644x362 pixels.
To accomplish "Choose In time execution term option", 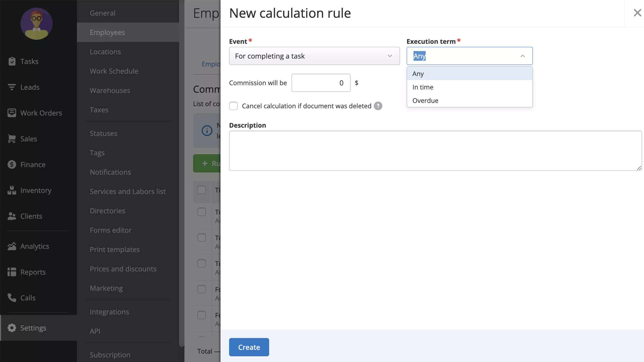I will 469,87.
